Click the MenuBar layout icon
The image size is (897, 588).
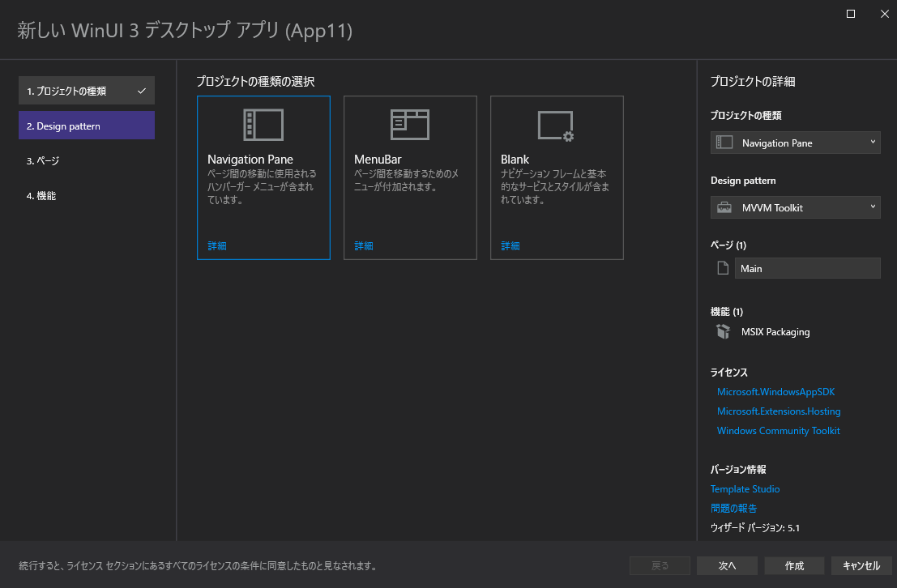tap(409, 125)
